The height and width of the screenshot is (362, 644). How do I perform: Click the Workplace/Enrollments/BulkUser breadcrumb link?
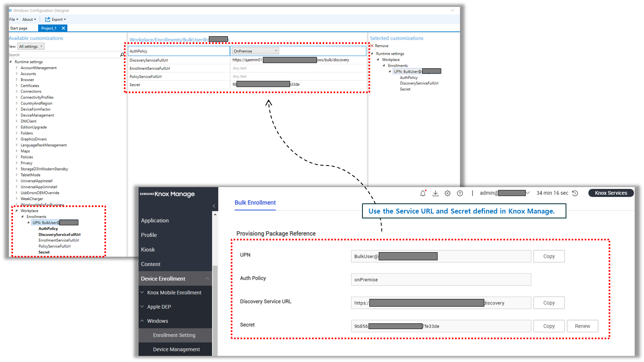point(179,39)
